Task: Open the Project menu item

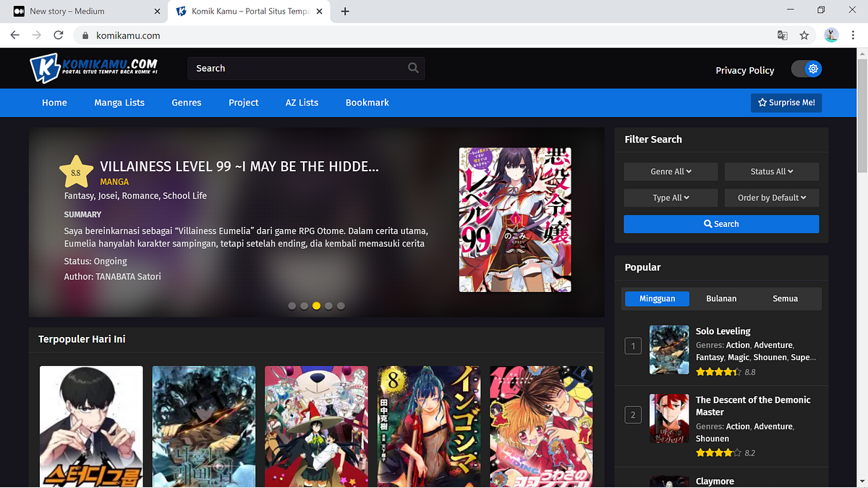Action: coord(244,103)
